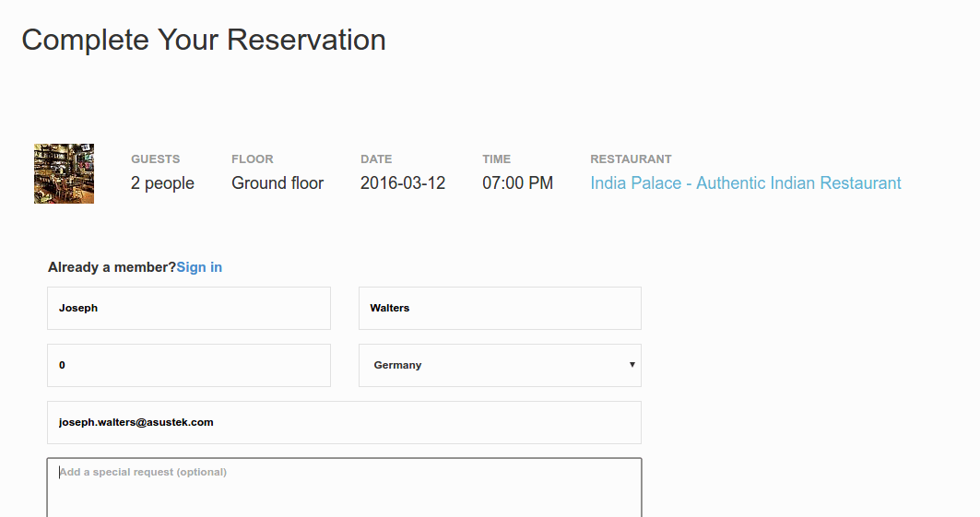This screenshot has width=980, height=517.
Task: Focus the email field with joseph.walters@asustek.com
Action: point(345,423)
